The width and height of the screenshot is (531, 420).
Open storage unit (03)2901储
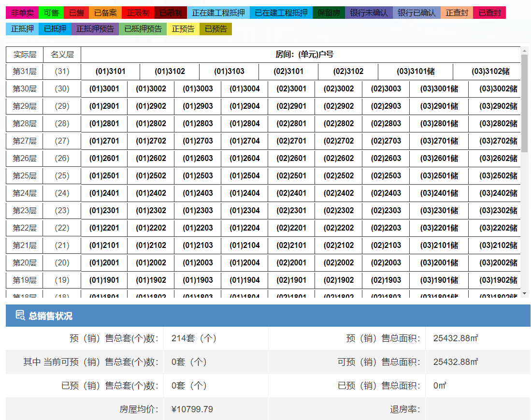coord(439,106)
